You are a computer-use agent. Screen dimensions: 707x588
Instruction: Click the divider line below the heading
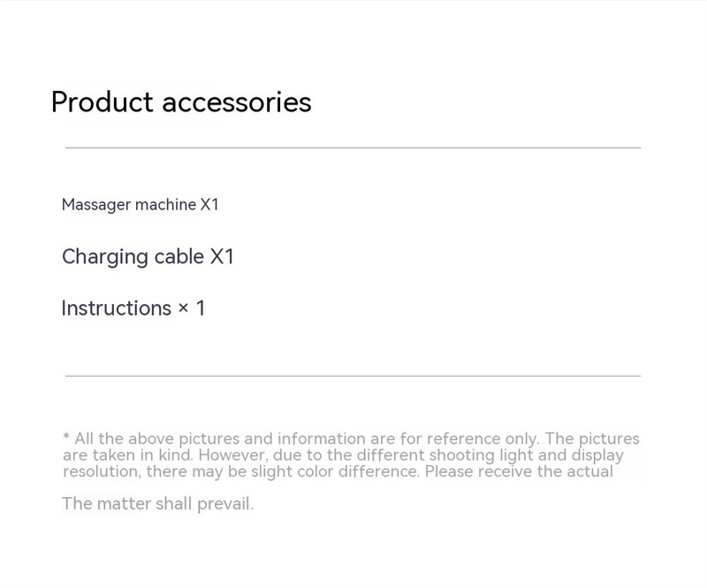[x=353, y=148]
